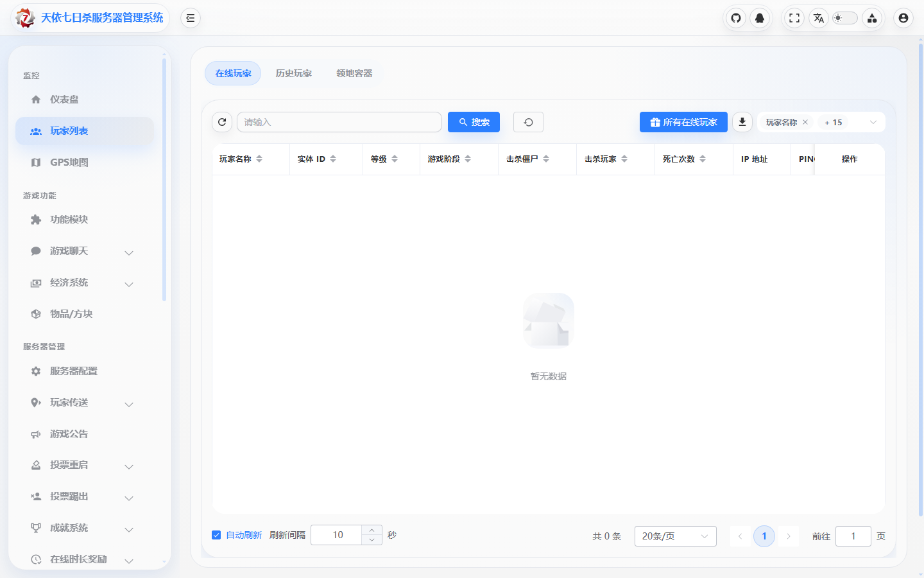Open 仪表盘 dashboard in sidebar
The width and height of the screenshot is (924, 578).
[x=85, y=100]
